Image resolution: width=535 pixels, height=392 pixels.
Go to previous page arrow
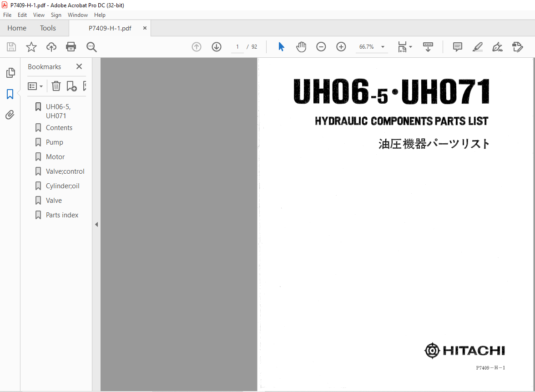(x=197, y=47)
